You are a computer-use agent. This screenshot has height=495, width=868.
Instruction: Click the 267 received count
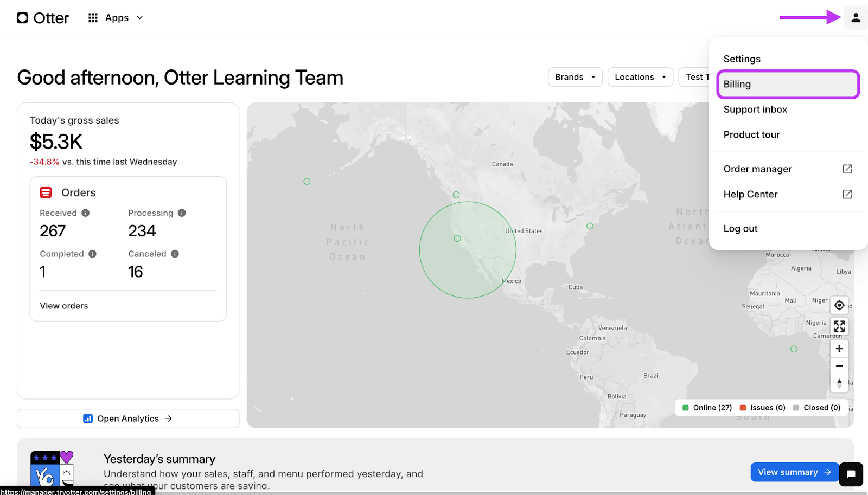tap(53, 231)
